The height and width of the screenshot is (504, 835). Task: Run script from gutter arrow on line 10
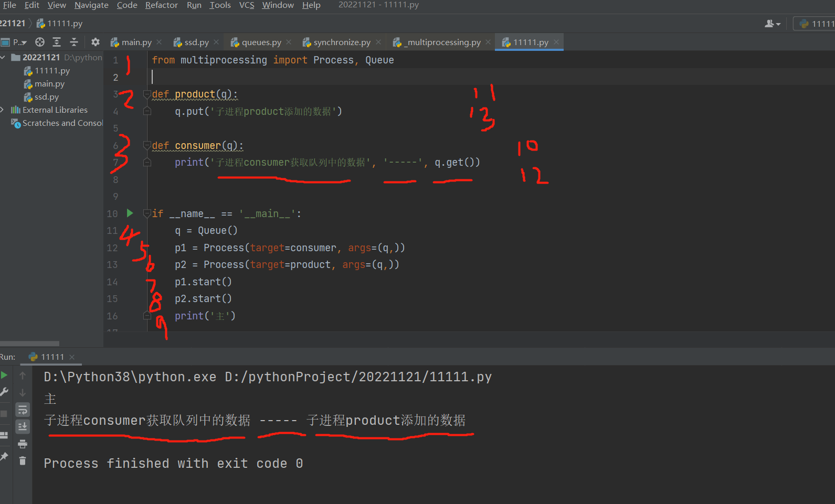(130, 213)
